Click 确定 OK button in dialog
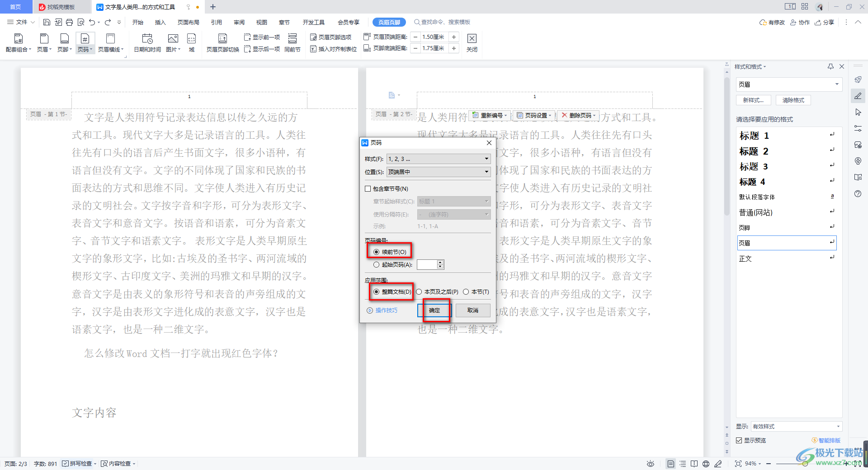This screenshot has width=868, height=470. [434, 310]
